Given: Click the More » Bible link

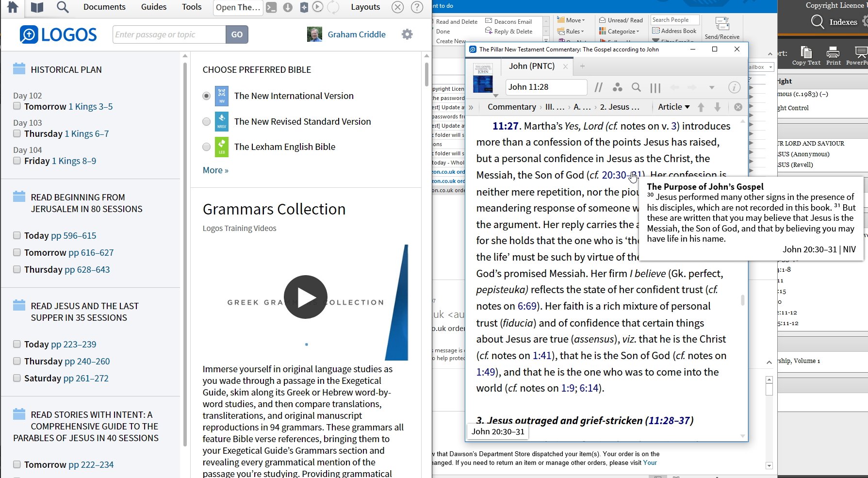Looking at the screenshot, I should tap(215, 170).
